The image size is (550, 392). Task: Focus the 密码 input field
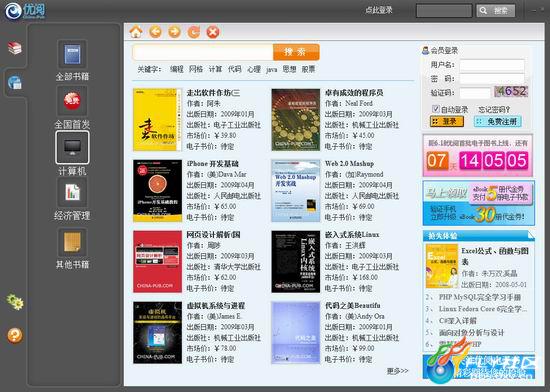point(492,79)
